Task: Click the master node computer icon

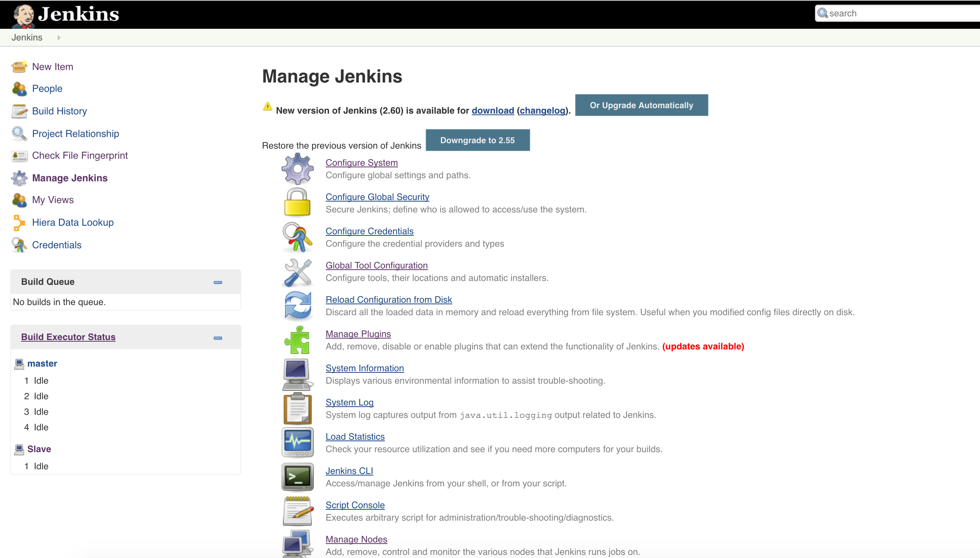Action: (x=19, y=364)
